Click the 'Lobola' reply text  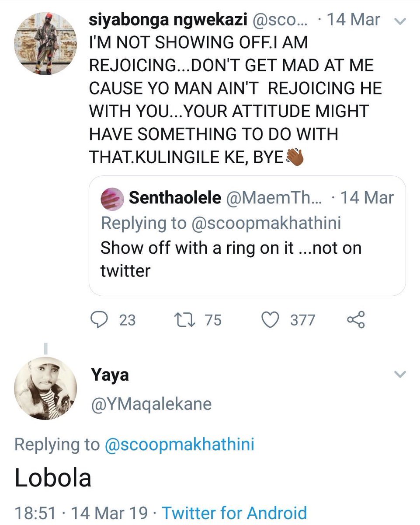pyautogui.click(x=53, y=478)
